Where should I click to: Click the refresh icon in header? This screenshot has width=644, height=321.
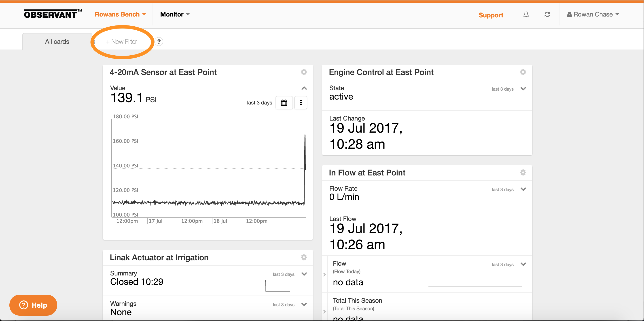point(547,15)
